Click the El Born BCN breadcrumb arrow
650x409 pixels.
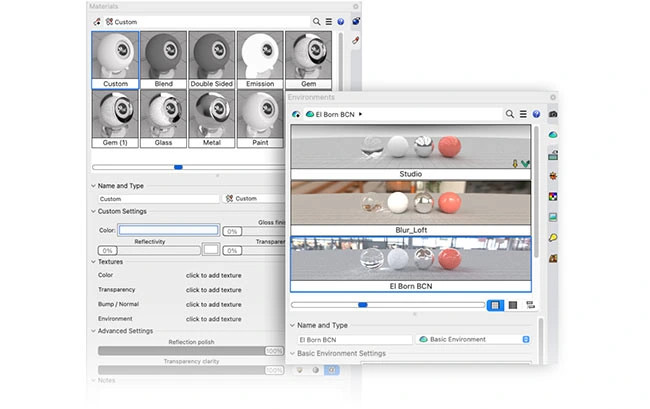(360, 114)
